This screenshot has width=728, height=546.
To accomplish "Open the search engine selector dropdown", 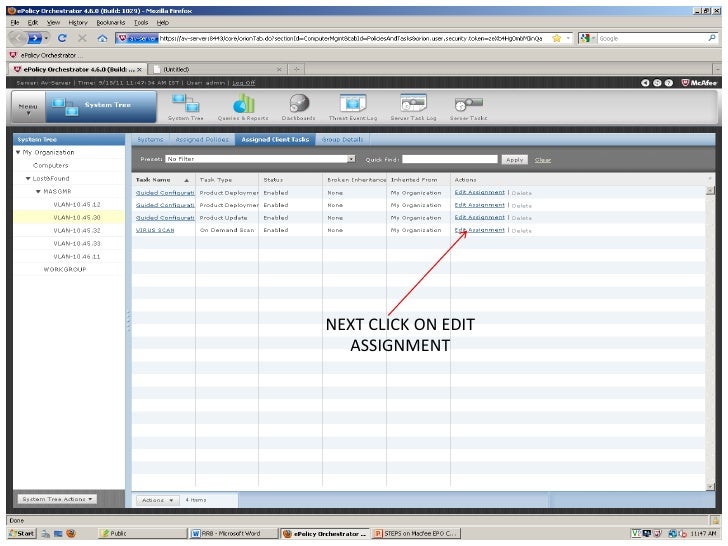I will pos(588,38).
